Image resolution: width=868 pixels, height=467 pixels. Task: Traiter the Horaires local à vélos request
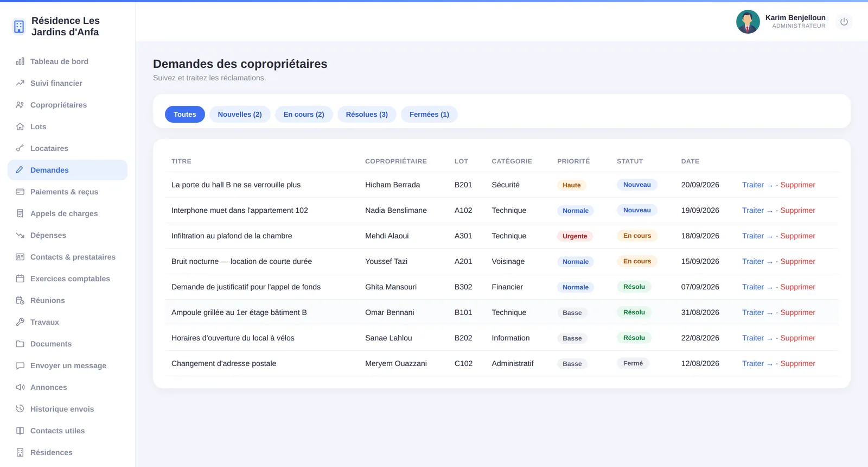click(x=757, y=338)
